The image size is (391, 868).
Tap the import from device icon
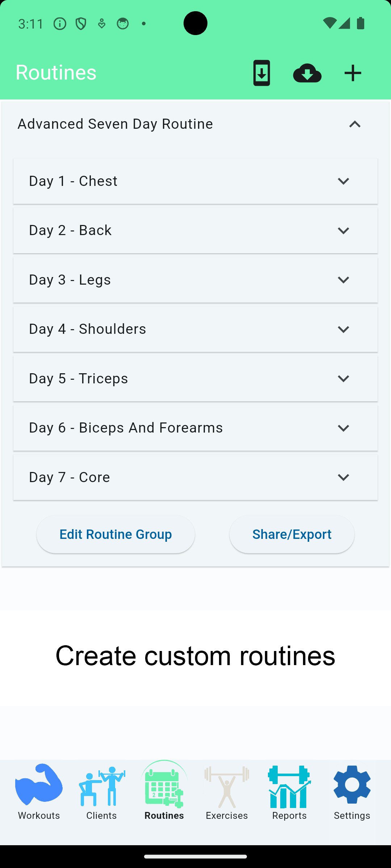click(261, 73)
